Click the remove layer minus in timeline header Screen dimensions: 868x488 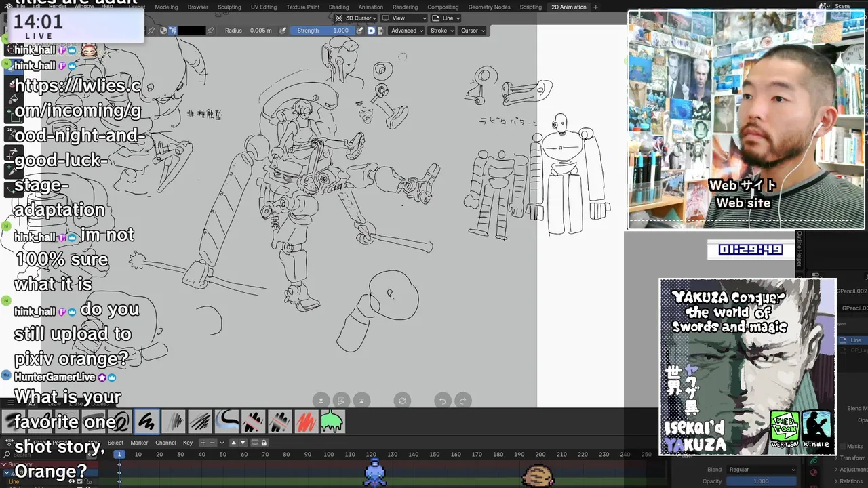[x=212, y=443]
